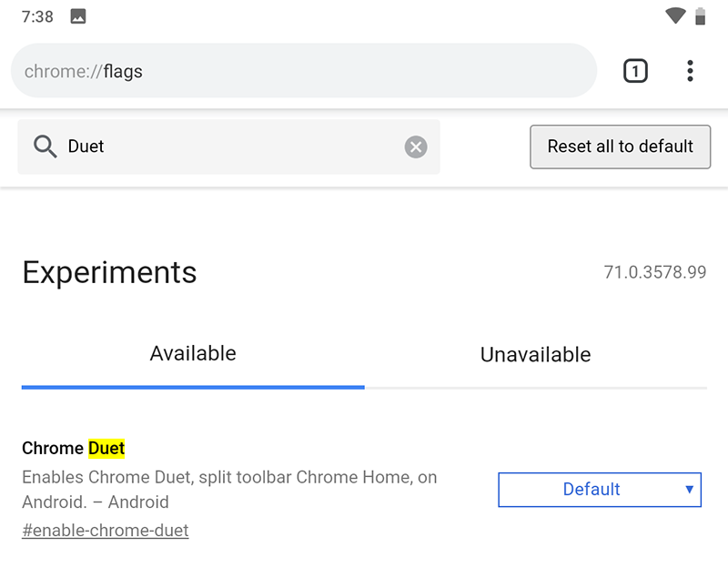This screenshot has height=568, width=728.
Task: Click the yellow highlighted Duet word
Action: 106,448
